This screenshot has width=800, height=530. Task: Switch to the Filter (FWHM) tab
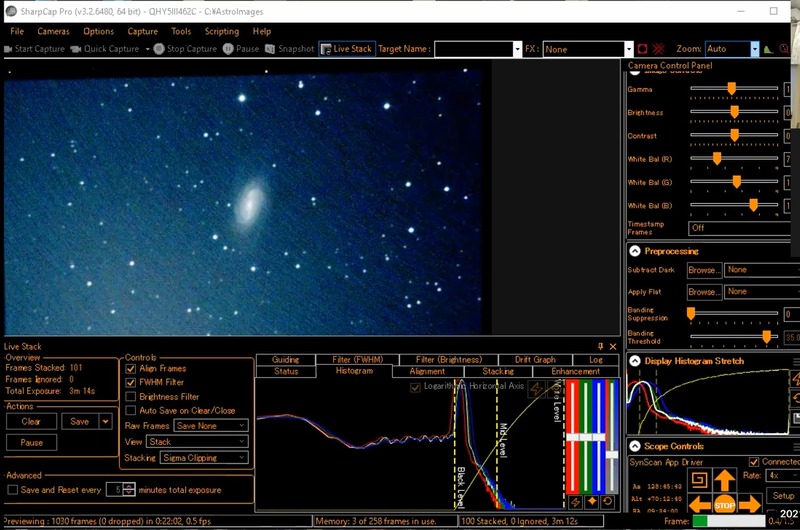358,360
